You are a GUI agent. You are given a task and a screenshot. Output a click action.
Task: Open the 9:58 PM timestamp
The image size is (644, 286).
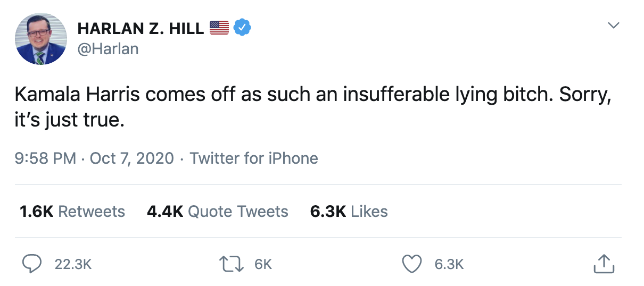click(45, 158)
